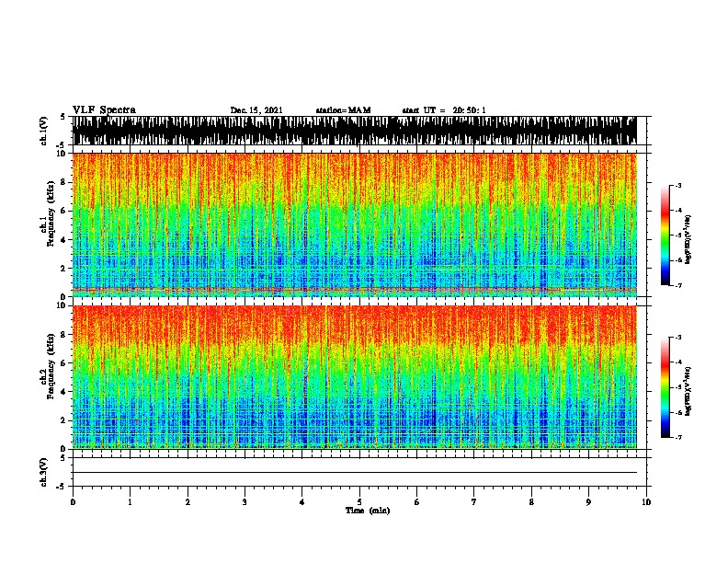Click the flat ch.3 (V) trace line

355,473
